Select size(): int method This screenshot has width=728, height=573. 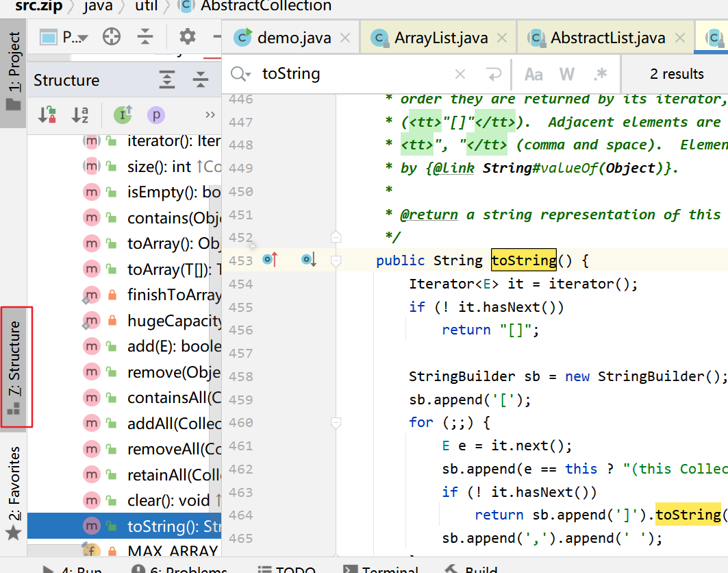[x=125, y=167]
